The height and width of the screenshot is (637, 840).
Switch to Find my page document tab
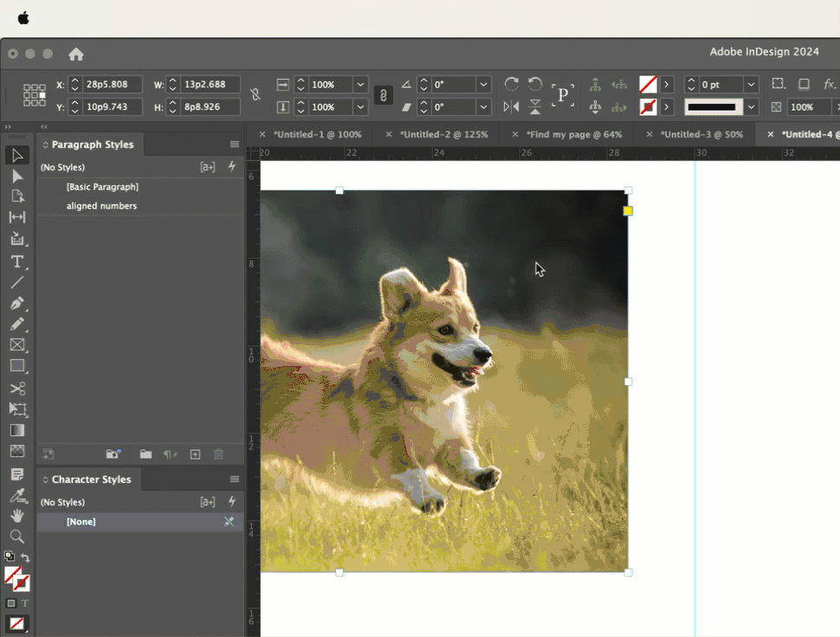point(573,134)
